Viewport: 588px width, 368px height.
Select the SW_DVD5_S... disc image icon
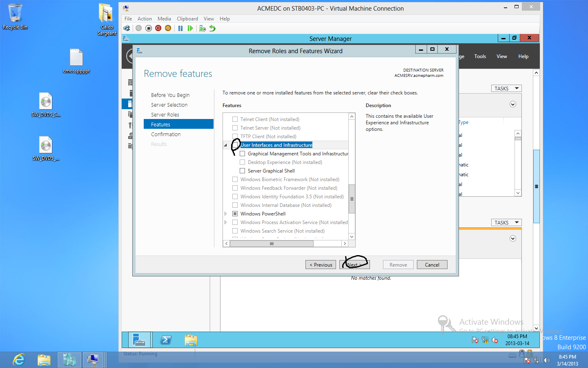(x=46, y=105)
